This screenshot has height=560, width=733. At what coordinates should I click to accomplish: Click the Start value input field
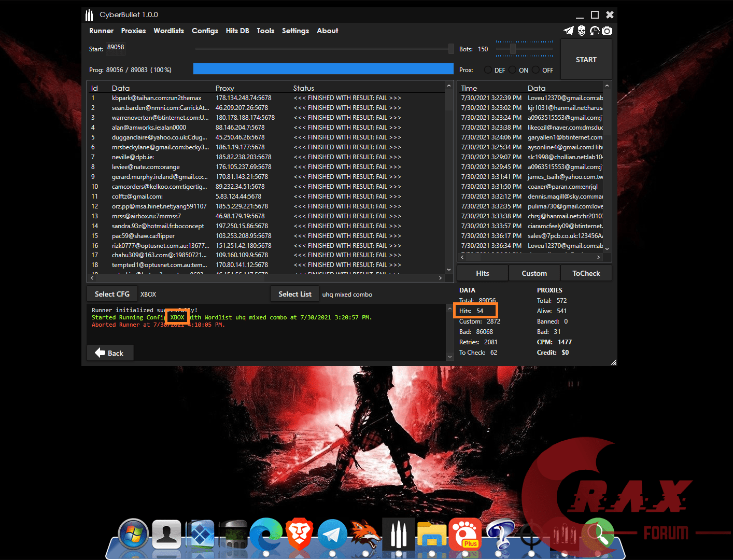[x=115, y=48]
